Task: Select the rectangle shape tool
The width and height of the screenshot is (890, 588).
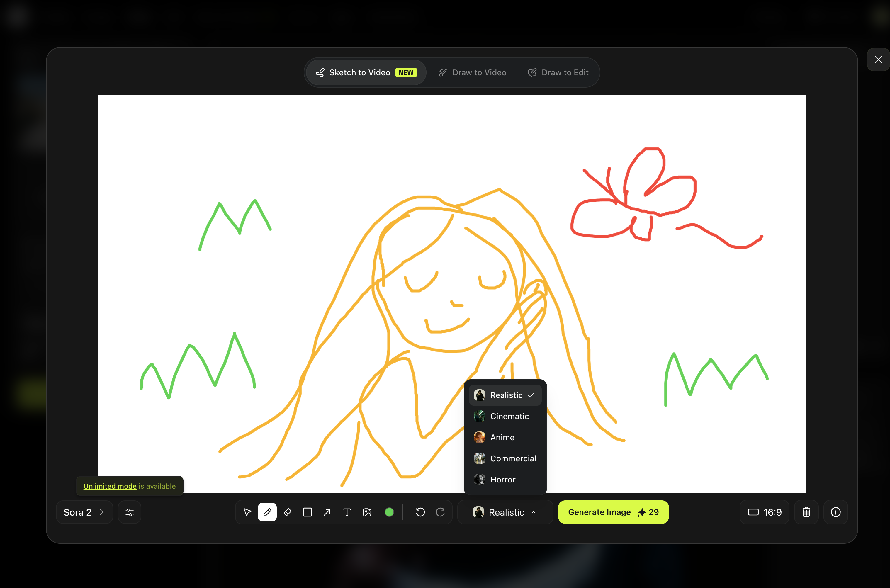Action: 307,512
